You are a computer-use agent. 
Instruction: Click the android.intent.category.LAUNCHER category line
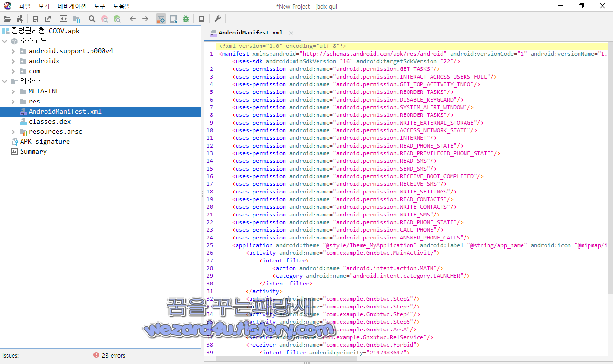[372, 276]
